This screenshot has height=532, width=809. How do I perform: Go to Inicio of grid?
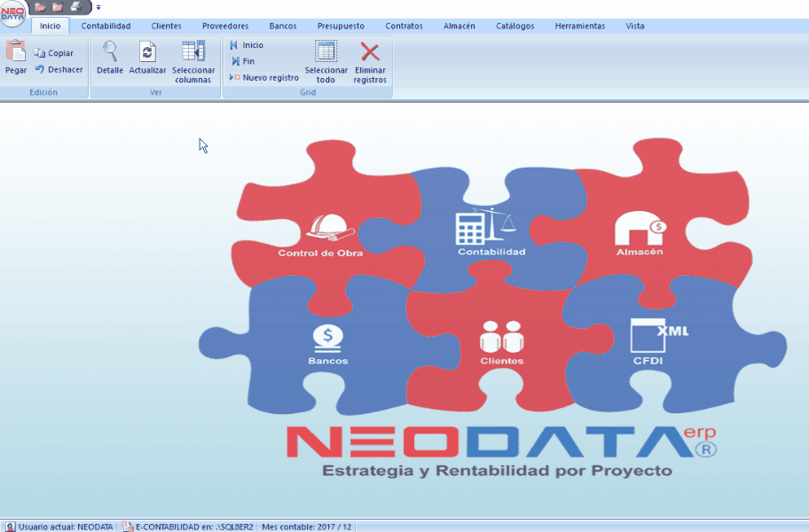[247, 45]
